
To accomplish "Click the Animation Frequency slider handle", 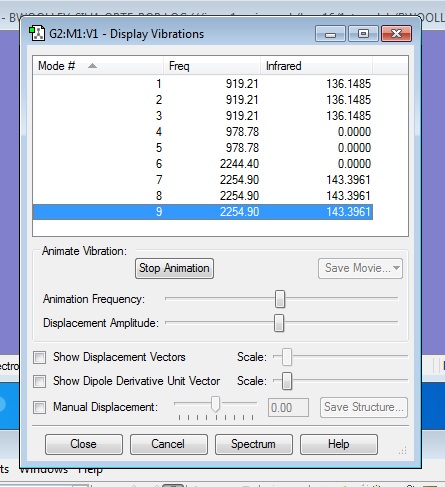I will [x=280, y=299].
